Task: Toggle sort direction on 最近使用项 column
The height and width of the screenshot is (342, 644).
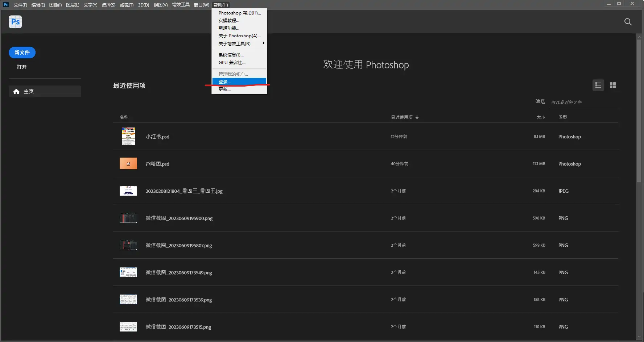Action: click(404, 117)
